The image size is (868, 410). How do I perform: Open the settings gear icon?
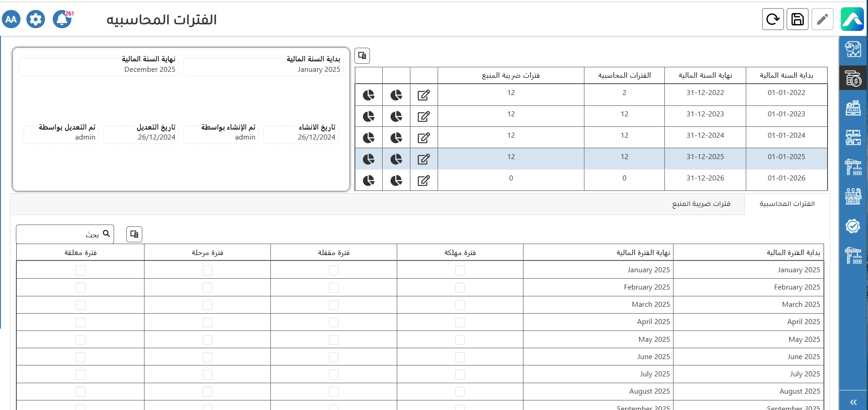point(35,20)
